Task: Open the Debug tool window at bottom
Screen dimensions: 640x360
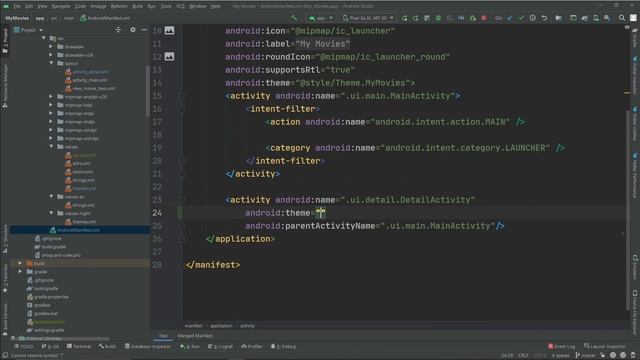Action: coord(283,347)
